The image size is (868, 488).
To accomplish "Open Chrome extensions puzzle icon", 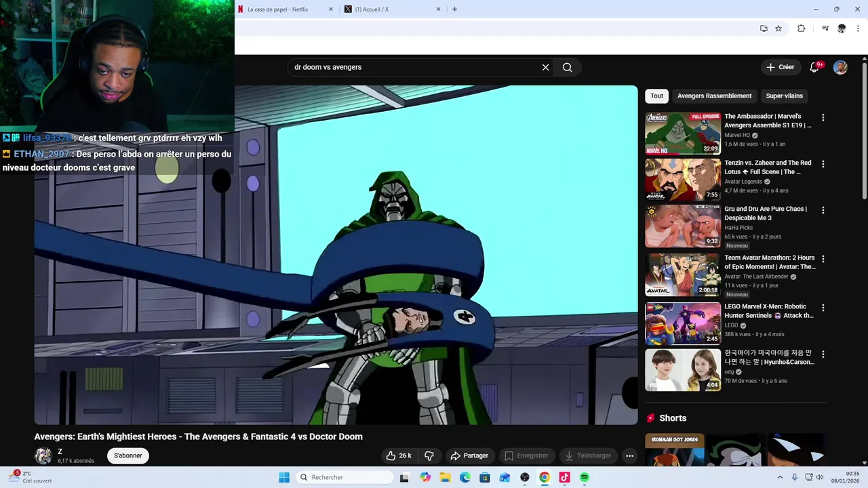I will (801, 28).
